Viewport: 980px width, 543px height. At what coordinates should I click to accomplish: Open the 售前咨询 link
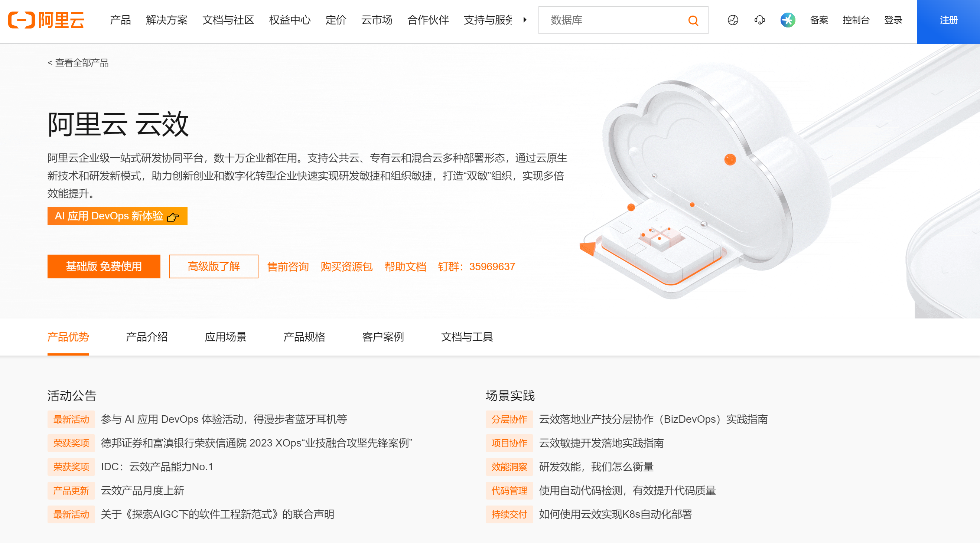click(x=287, y=266)
